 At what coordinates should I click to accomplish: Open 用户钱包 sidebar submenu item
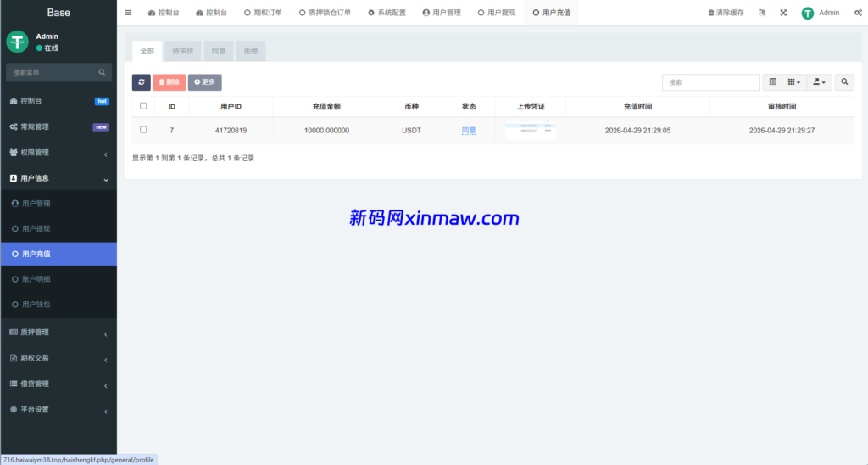[x=58, y=305]
